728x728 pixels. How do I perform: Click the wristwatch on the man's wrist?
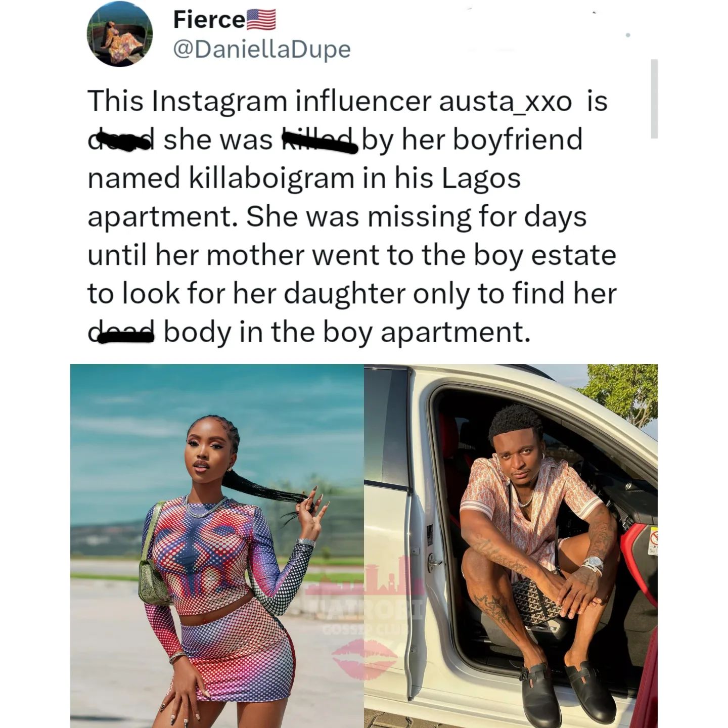pyautogui.click(x=593, y=564)
